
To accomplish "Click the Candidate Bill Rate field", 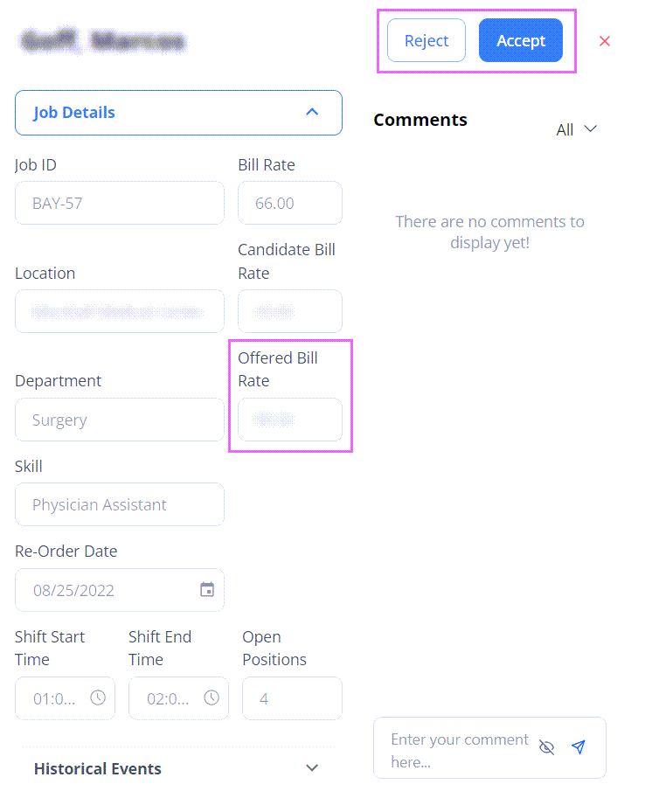I will pos(290,311).
